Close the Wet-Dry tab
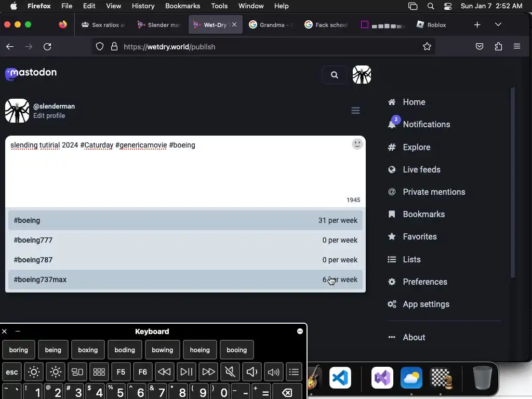Viewport: 532px width, 399px height. coord(234,24)
